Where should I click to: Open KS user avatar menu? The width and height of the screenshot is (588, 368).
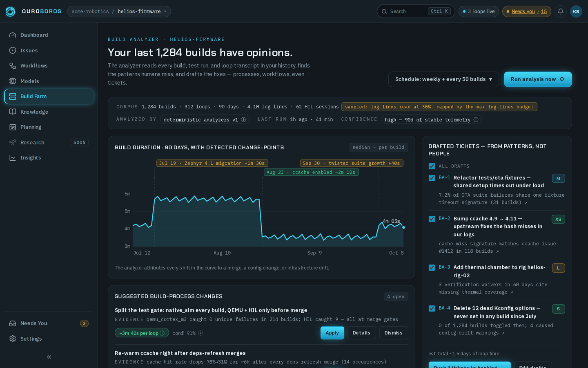point(576,11)
